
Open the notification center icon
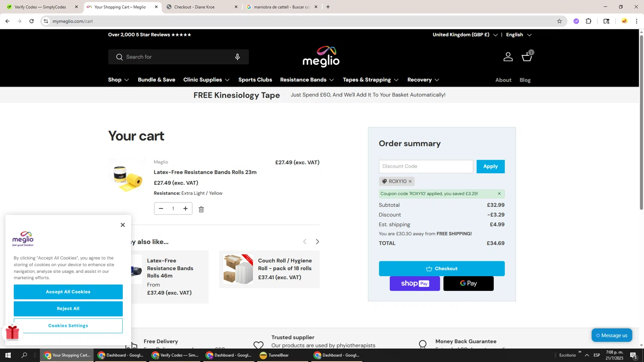[x=633, y=355]
